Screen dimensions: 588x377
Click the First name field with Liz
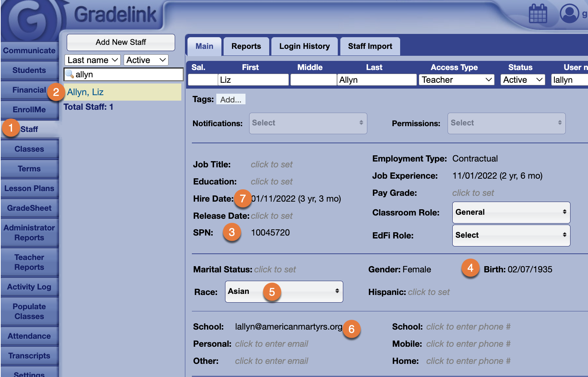click(253, 80)
